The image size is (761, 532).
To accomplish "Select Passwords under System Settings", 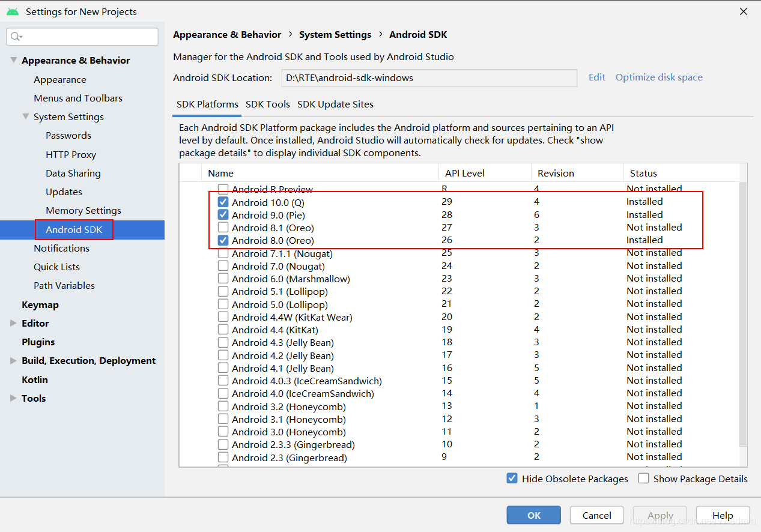I will (68, 135).
